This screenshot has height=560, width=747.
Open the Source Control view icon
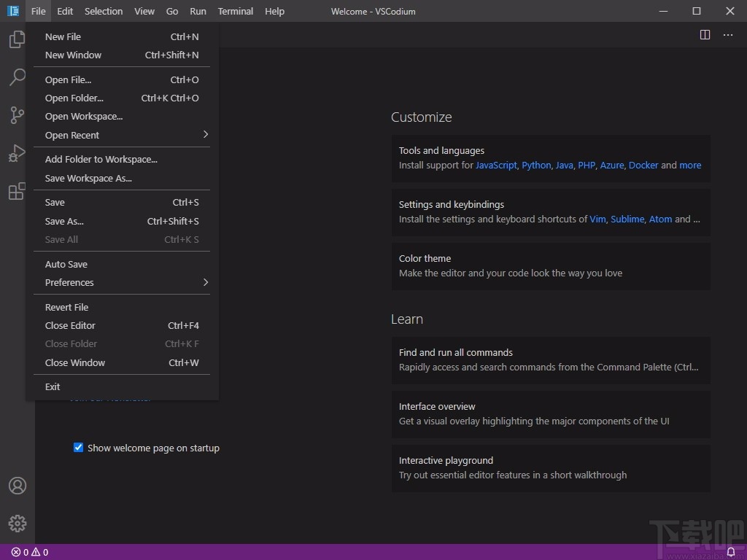coord(17,115)
